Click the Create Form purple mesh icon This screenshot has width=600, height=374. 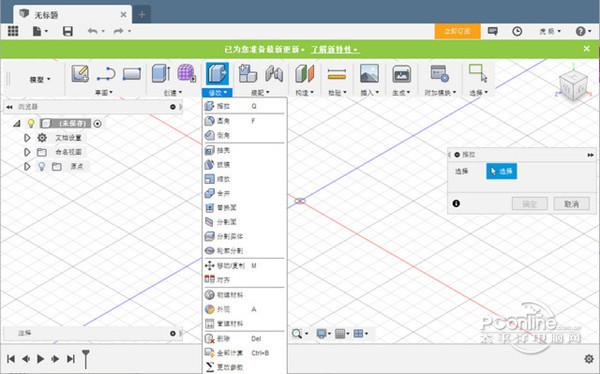[x=186, y=73]
